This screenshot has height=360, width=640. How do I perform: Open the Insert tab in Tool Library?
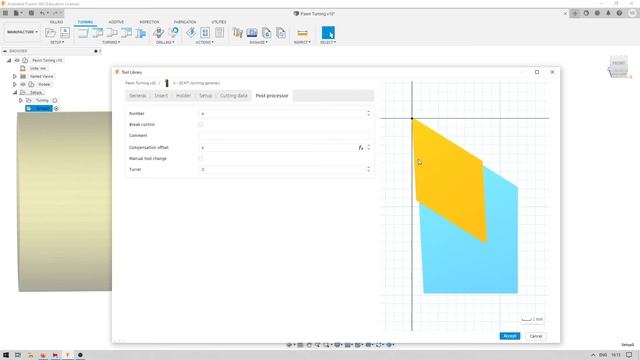161,96
